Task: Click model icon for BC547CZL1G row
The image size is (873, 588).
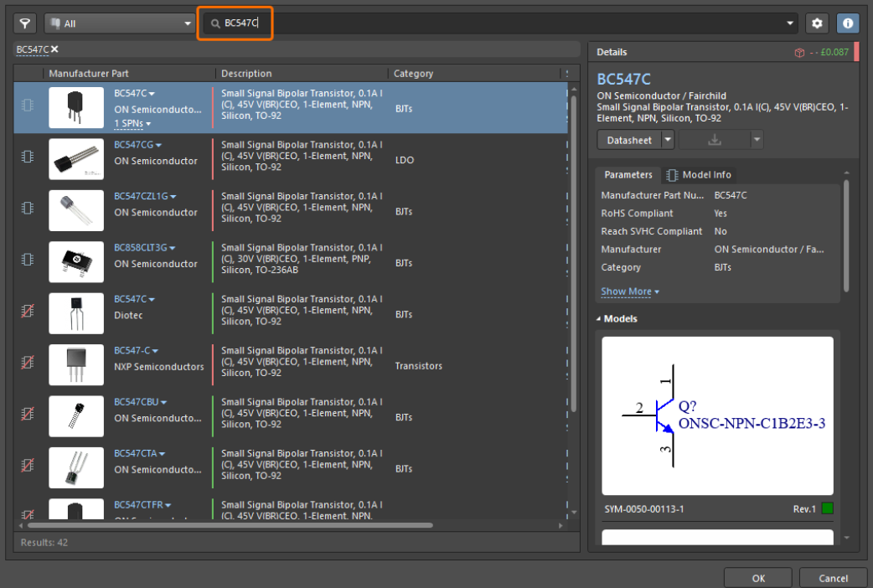Action: click(28, 209)
